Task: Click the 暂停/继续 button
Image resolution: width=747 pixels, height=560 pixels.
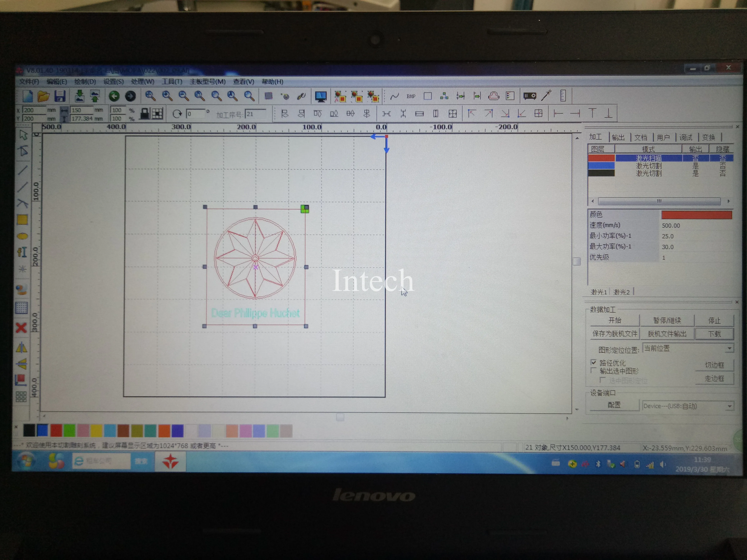Action: 667,320
